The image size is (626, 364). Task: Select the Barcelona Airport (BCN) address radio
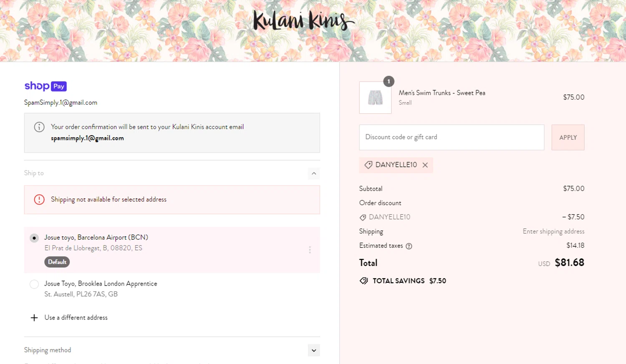tap(34, 238)
